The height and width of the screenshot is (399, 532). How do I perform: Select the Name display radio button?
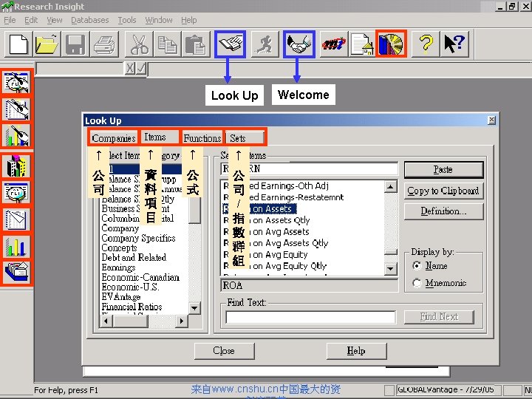click(x=417, y=265)
